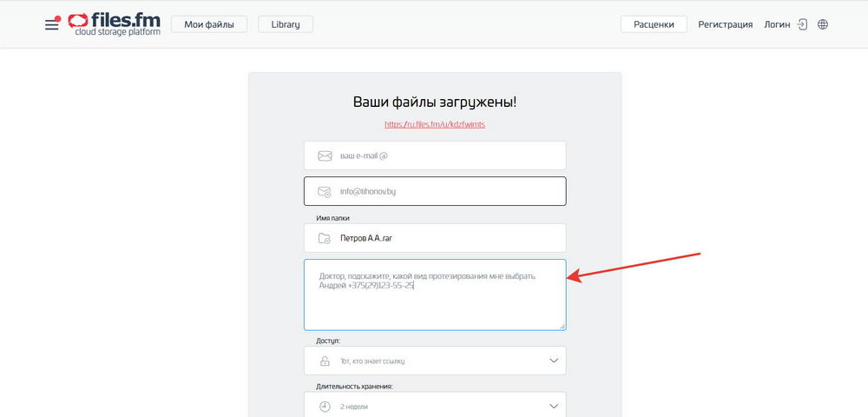The height and width of the screenshot is (417, 868).
Task: Expand the Доступ dropdown chevron
Action: coord(553,361)
